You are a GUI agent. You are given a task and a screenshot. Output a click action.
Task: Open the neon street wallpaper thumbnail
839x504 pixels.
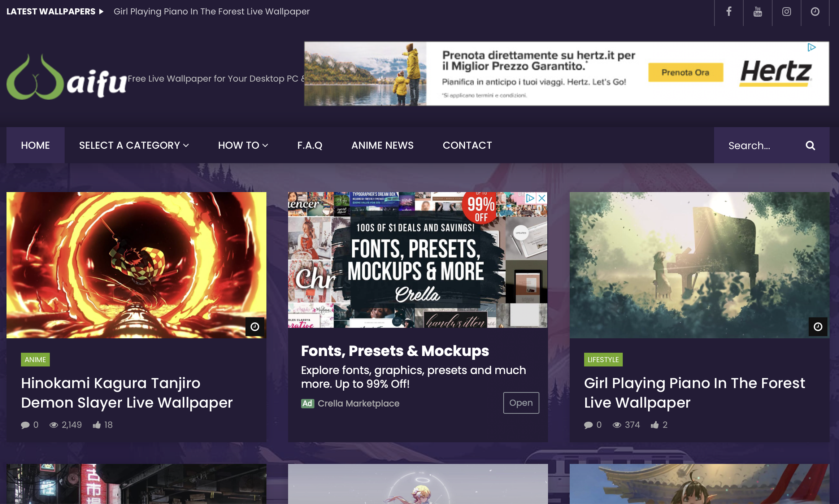pyautogui.click(x=136, y=484)
